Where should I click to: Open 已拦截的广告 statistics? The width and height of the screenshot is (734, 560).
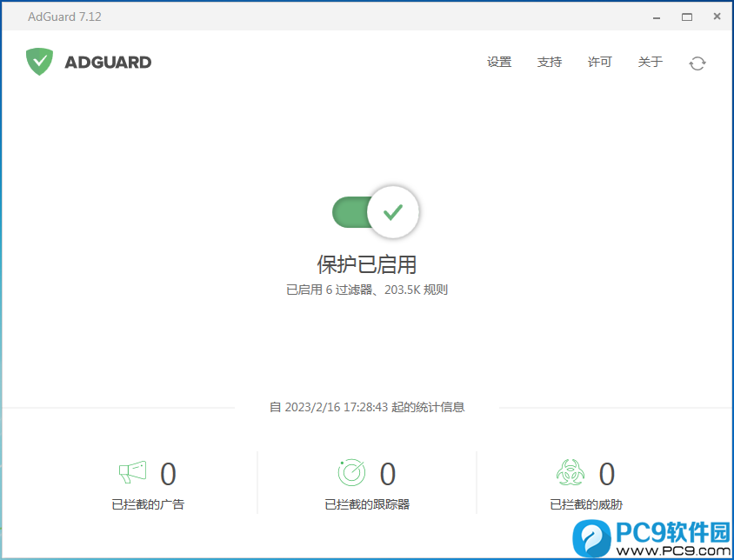[x=148, y=504]
